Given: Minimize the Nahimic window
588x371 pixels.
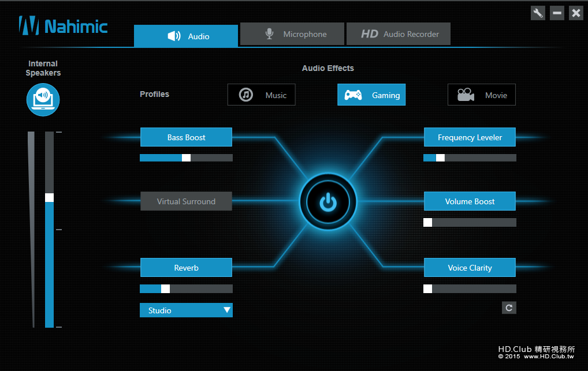Looking at the screenshot, I should click(557, 13).
